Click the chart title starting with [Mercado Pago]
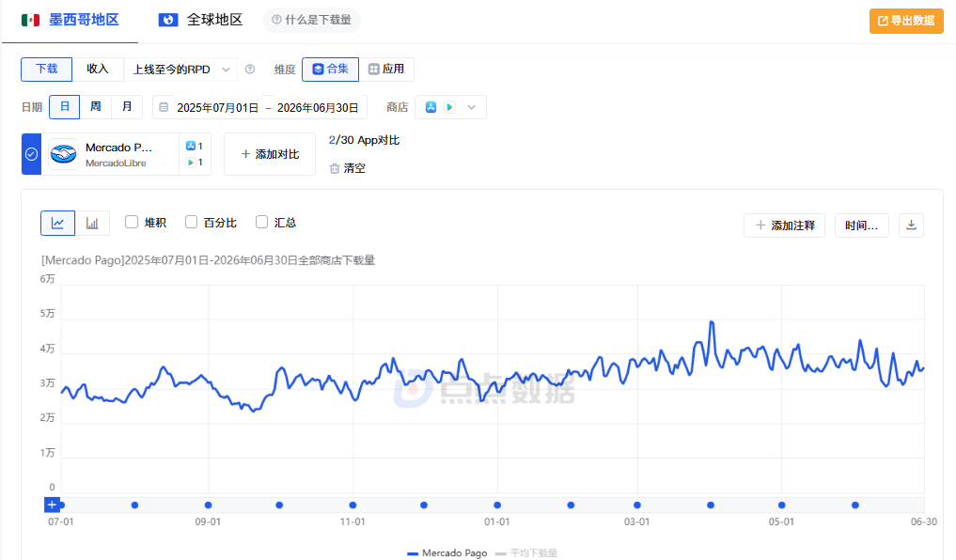Viewport: 956px width, 560px height. [x=208, y=260]
